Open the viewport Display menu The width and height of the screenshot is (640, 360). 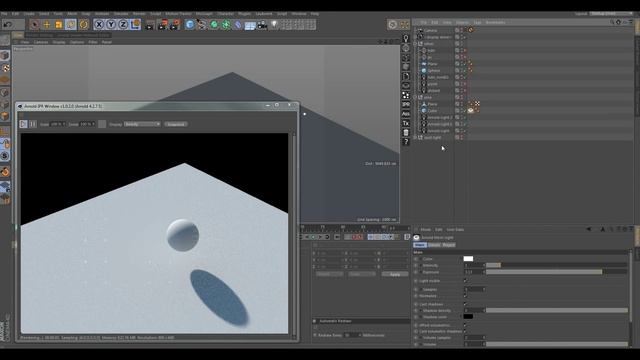tap(59, 42)
